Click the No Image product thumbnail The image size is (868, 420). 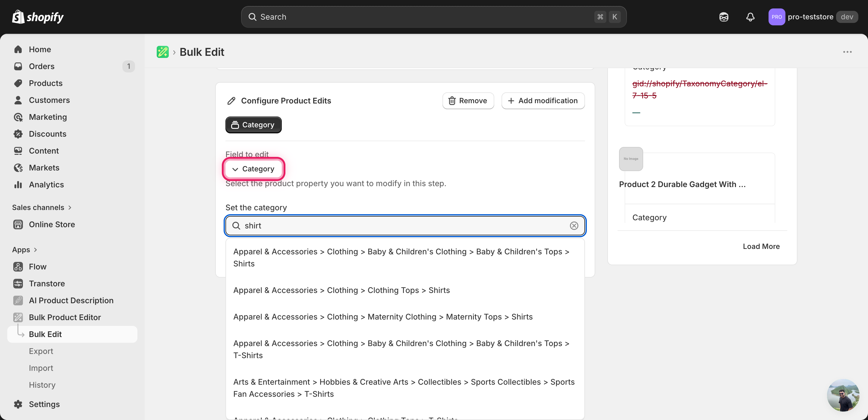[x=631, y=159]
